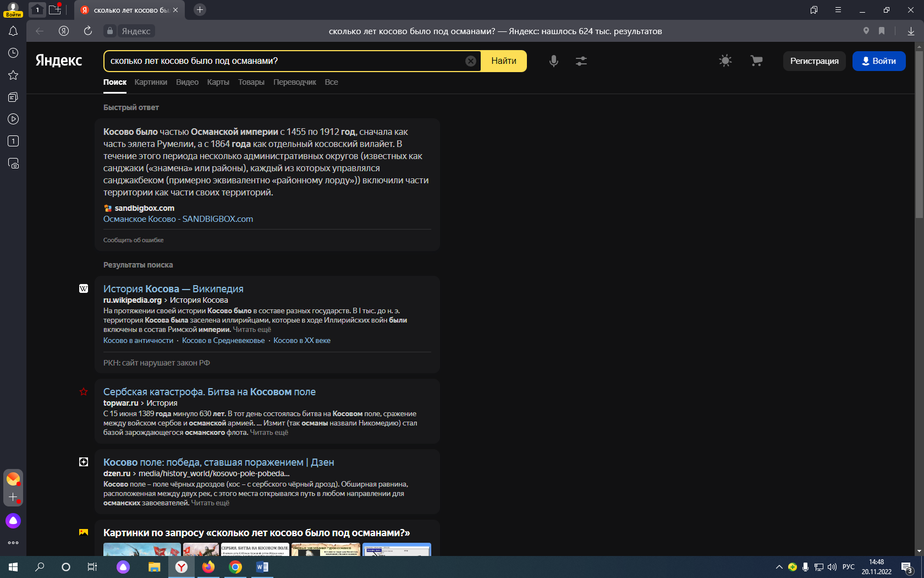Open Косово в XX веке sublink
This screenshot has height=578, width=924.
coord(302,341)
